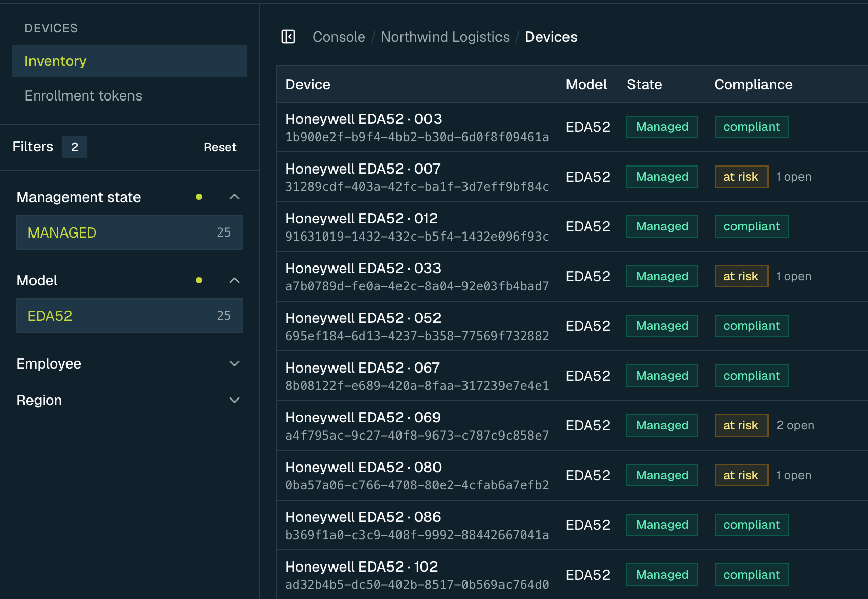Open device Honeywell EDA52 · 067

(x=362, y=368)
